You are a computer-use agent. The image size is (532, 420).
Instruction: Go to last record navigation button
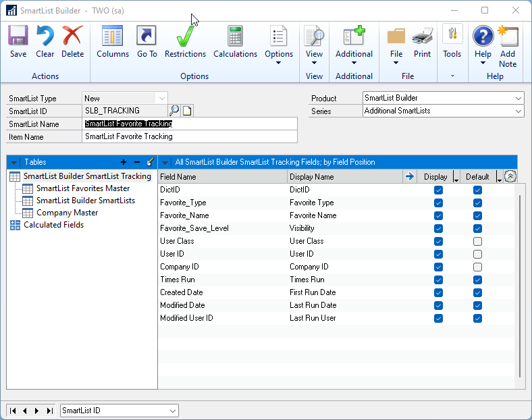(50, 411)
